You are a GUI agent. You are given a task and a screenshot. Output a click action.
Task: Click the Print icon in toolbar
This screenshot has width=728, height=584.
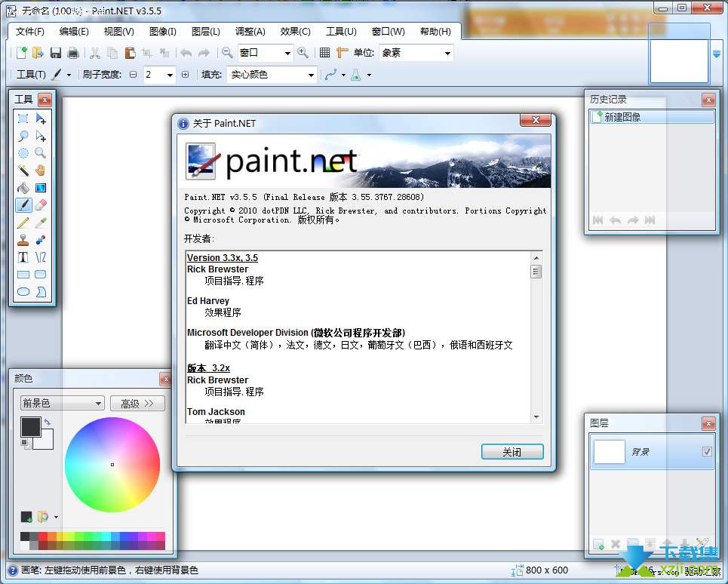click(73, 53)
